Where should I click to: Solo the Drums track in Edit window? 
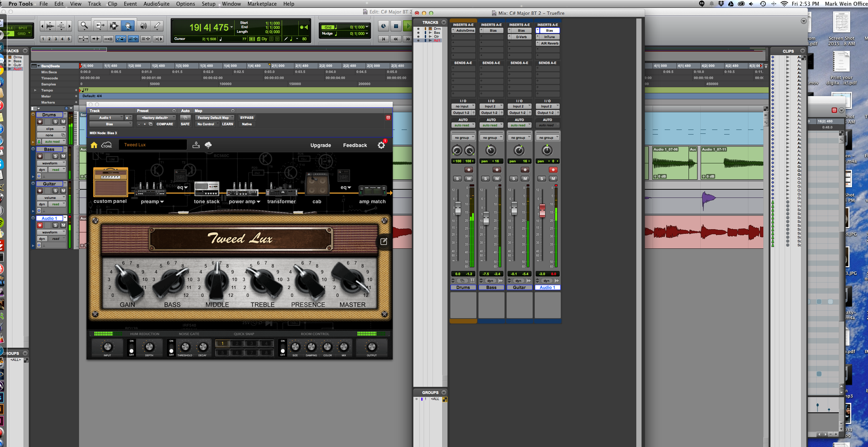(x=55, y=122)
